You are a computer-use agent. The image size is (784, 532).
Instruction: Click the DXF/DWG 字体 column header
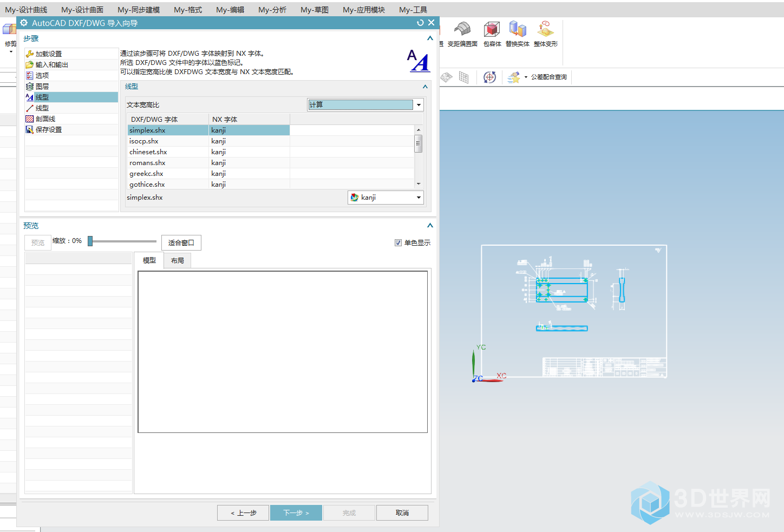168,119
